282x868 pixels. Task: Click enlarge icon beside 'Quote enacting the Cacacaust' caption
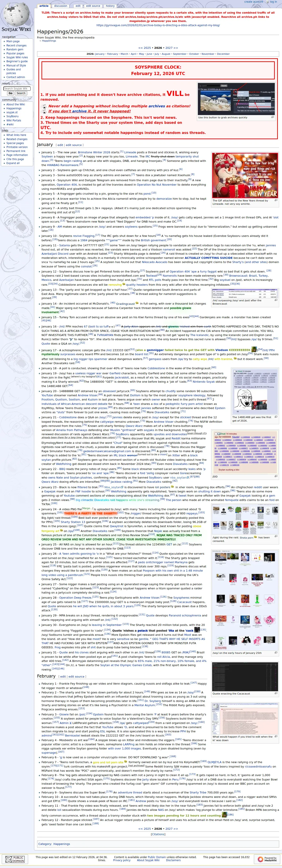[276, 693]
